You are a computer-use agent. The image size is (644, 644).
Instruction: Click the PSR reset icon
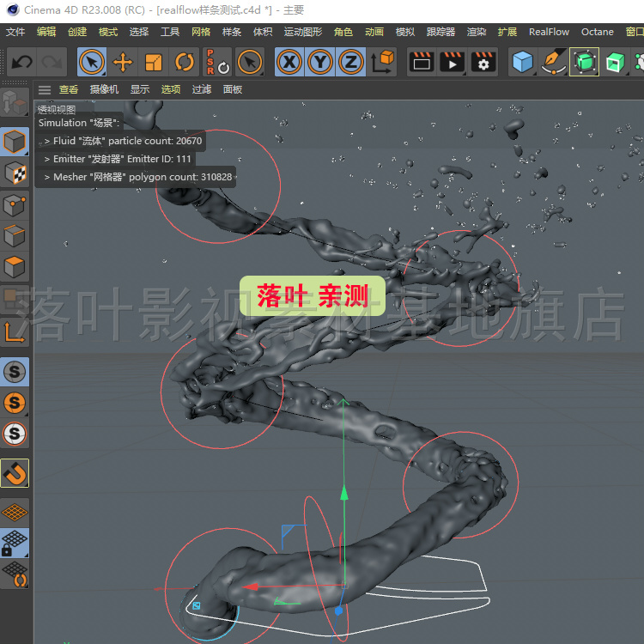[217, 63]
